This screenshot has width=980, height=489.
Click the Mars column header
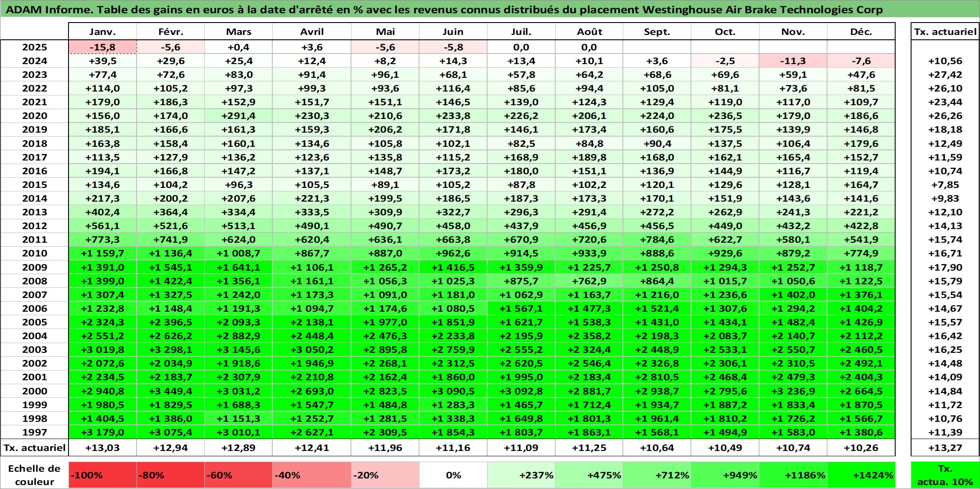click(x=238, y=31)
